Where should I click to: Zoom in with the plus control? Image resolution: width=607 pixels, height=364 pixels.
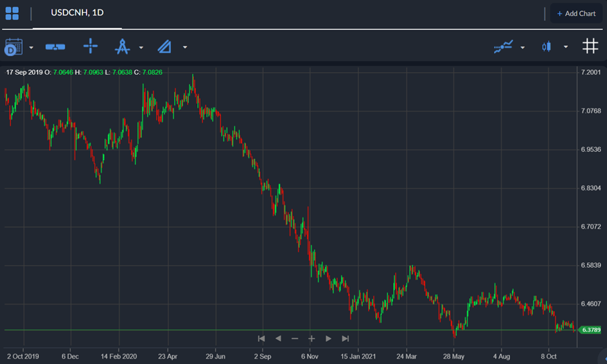312,339
